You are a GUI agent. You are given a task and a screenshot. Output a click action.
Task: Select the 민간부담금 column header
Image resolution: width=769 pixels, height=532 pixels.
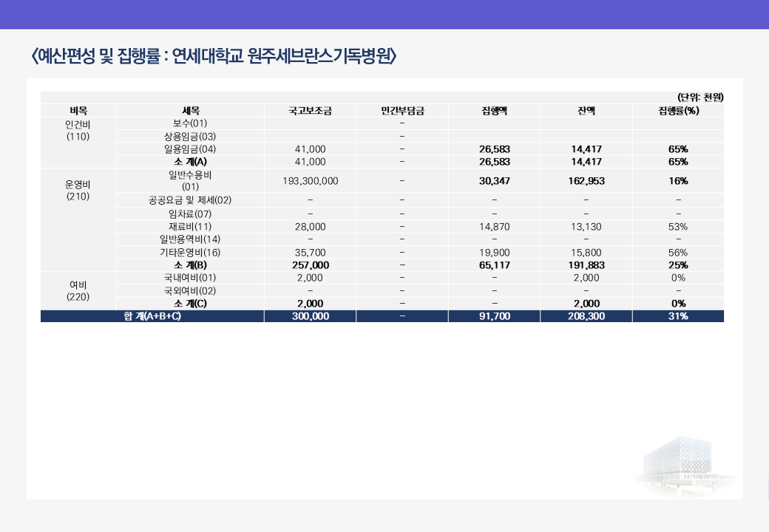(x=402, y=111)
